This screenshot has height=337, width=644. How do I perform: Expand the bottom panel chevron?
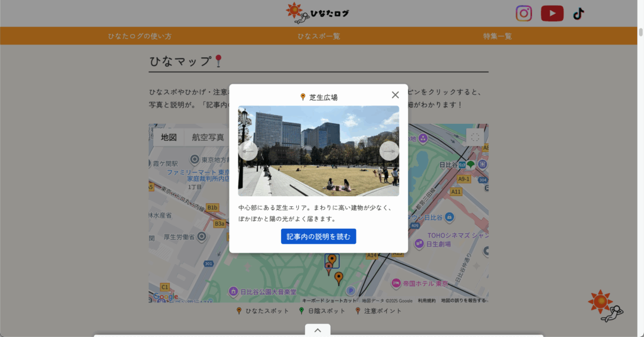(x=318, y=330)
